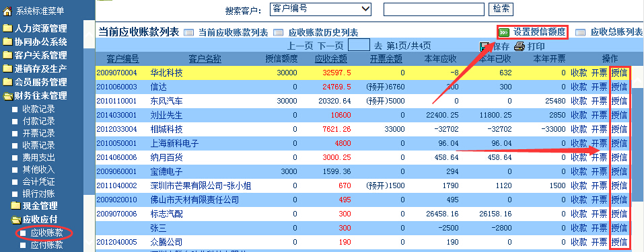The image size is (644, 252).
Task: Click 收款 for 众腾公司
Action: (579, 242)
